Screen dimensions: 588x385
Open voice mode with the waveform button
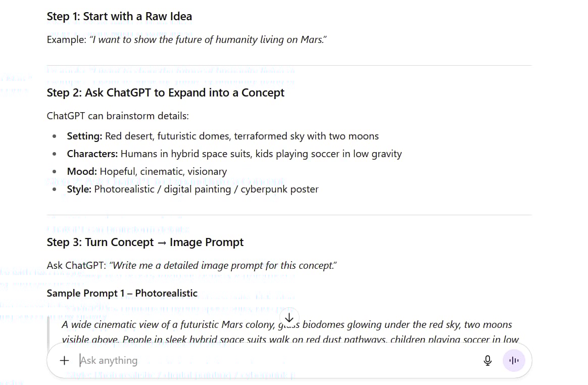514,360
